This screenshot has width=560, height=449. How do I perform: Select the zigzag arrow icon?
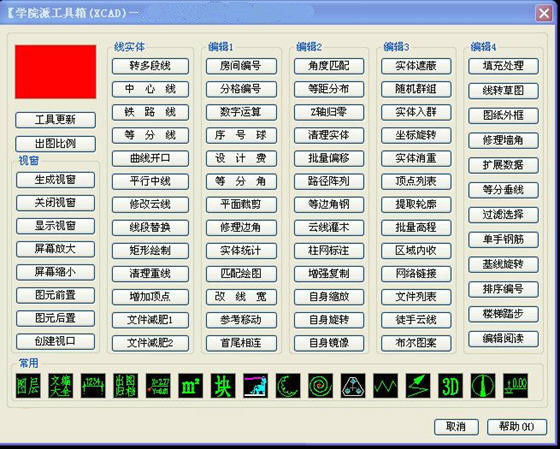[418, 386]
